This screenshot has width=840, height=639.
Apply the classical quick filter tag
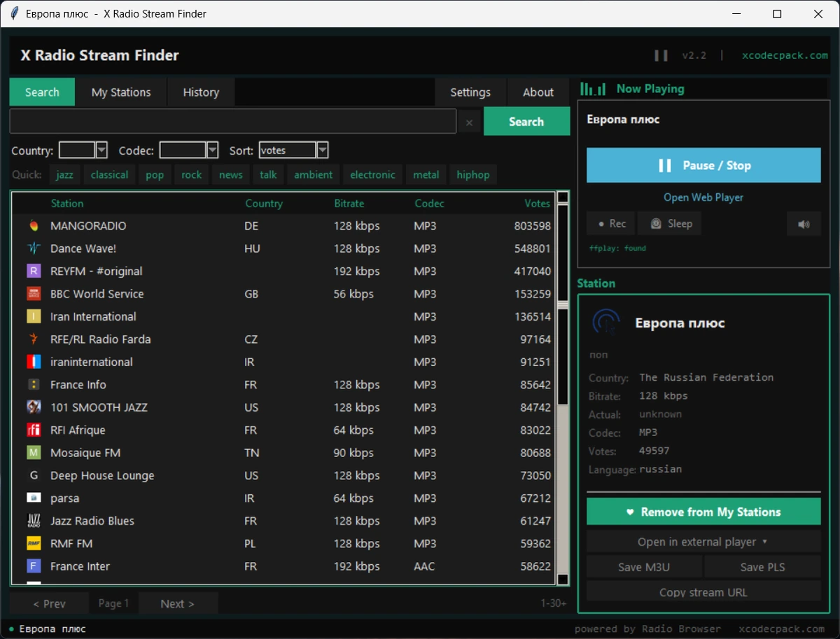coord(109,175)
